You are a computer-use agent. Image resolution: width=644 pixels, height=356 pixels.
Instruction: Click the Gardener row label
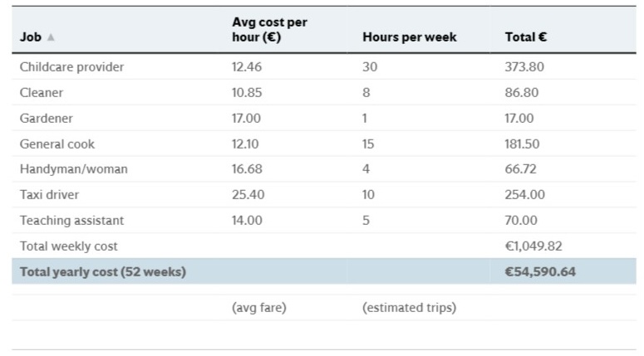(47, 119)
